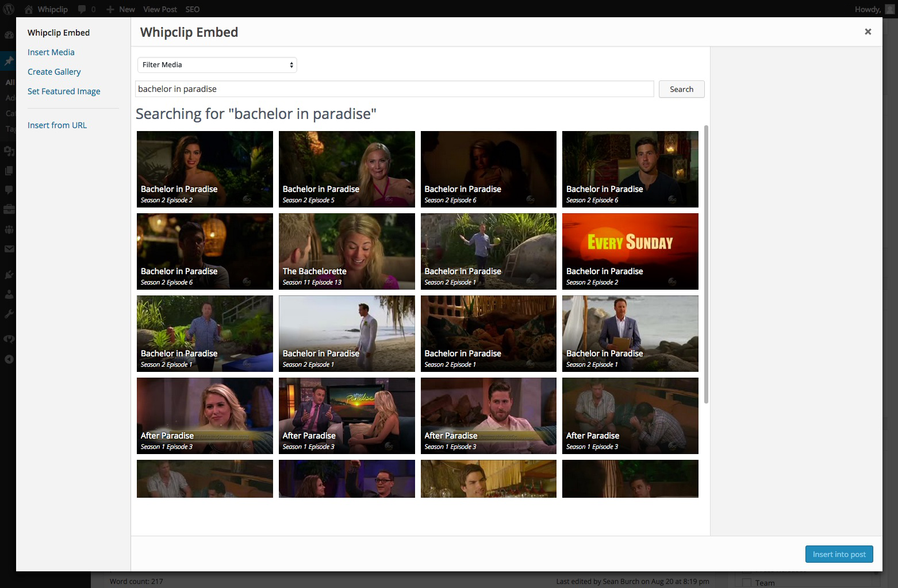
Task: Click the plus New icon in admin bar
Action: [110, 9]
